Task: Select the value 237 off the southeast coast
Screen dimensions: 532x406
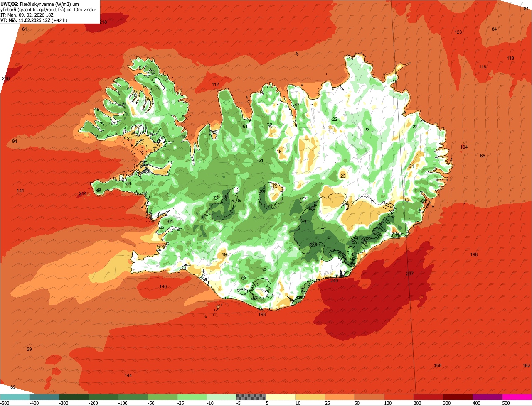Action: pos(410,274)
